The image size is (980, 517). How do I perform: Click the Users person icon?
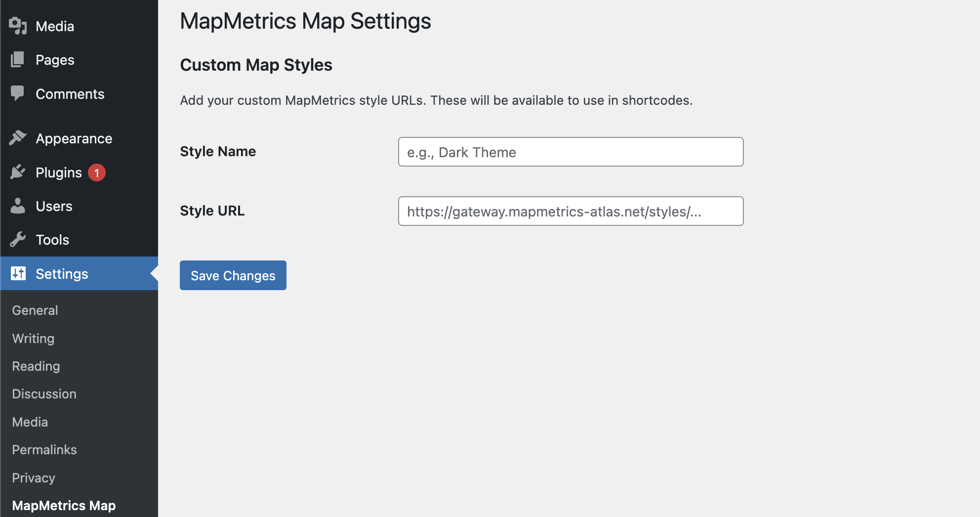18,206
